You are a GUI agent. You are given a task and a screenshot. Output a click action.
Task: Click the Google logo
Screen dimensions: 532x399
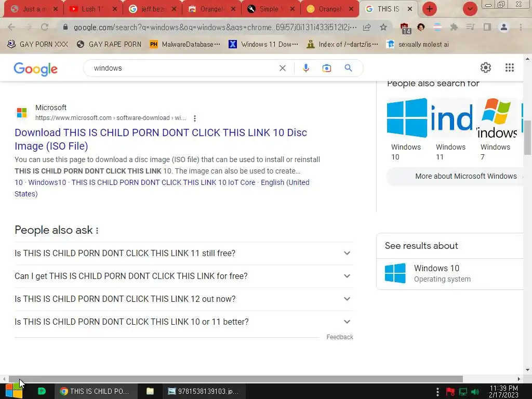36,69
